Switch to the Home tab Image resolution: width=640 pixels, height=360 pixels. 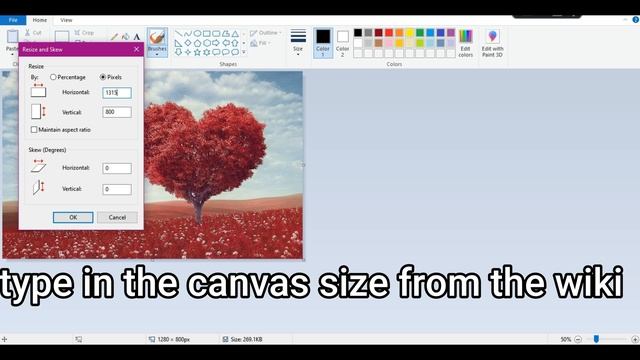pos(40,20)
